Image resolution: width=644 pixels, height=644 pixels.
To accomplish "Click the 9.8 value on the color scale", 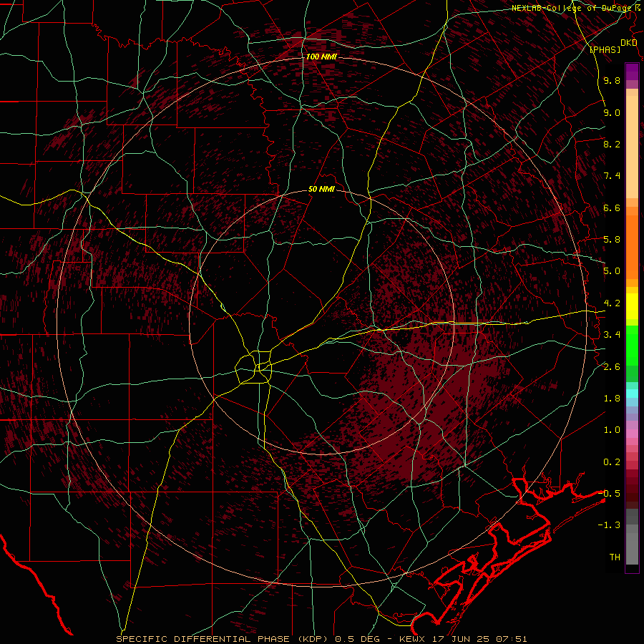I will 612,80.
